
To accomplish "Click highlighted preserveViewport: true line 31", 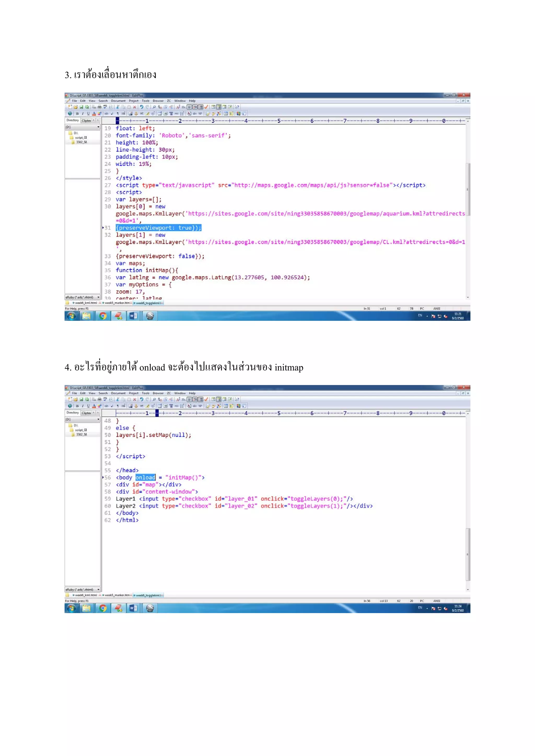I will 159,228.
